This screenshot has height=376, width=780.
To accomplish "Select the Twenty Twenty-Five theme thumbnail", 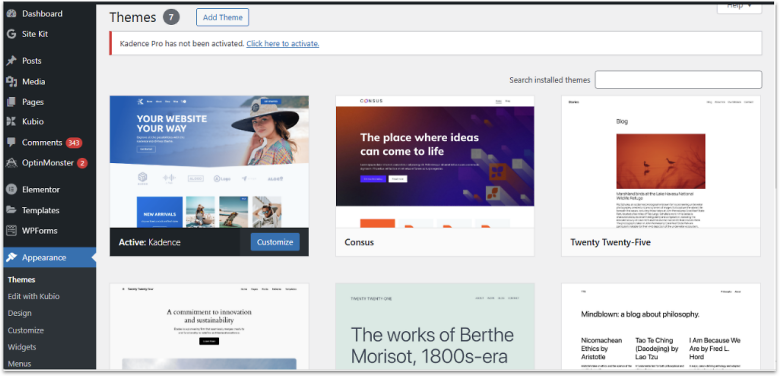I will pos(661,162).
